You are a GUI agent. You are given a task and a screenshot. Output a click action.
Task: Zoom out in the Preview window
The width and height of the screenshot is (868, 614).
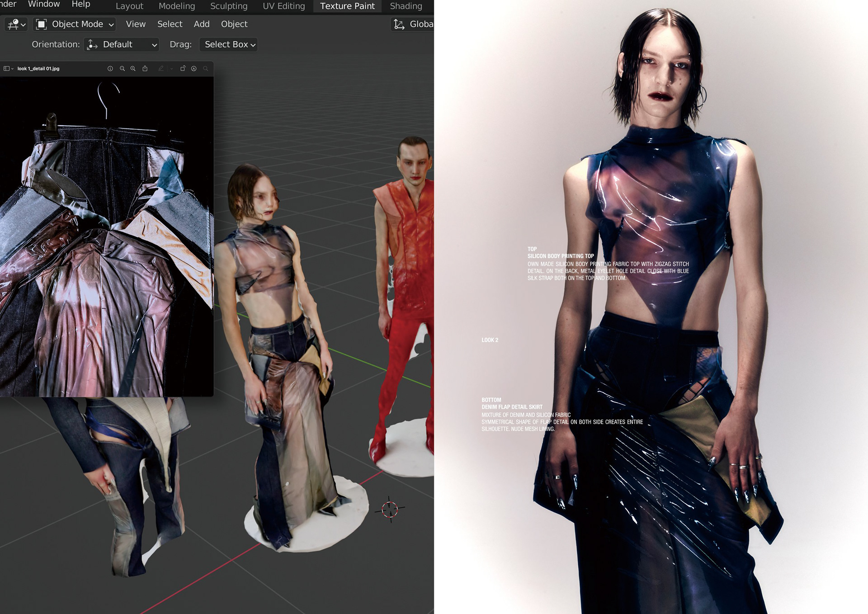point(122,69)
